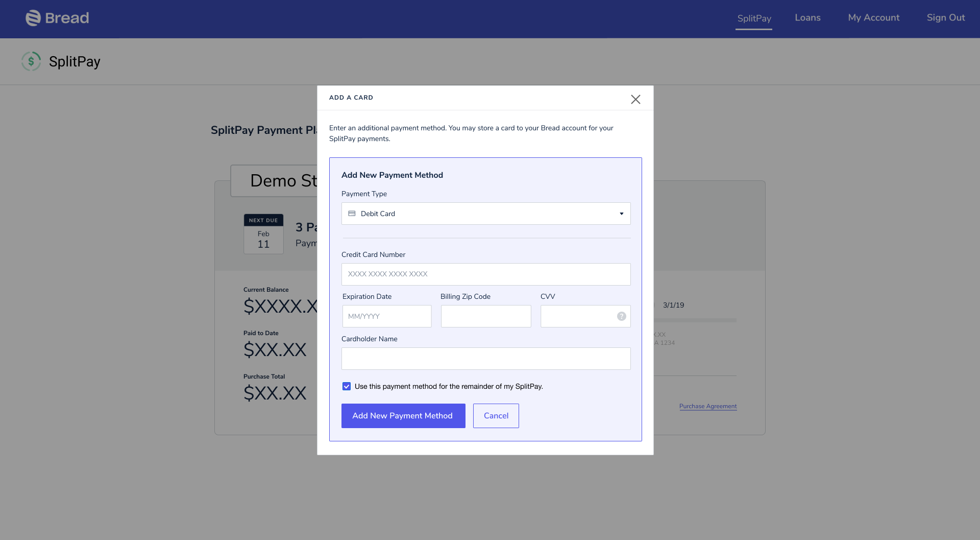980x540 pixels.
Task: Focus the CVV input field
Action: coord(585,316)
